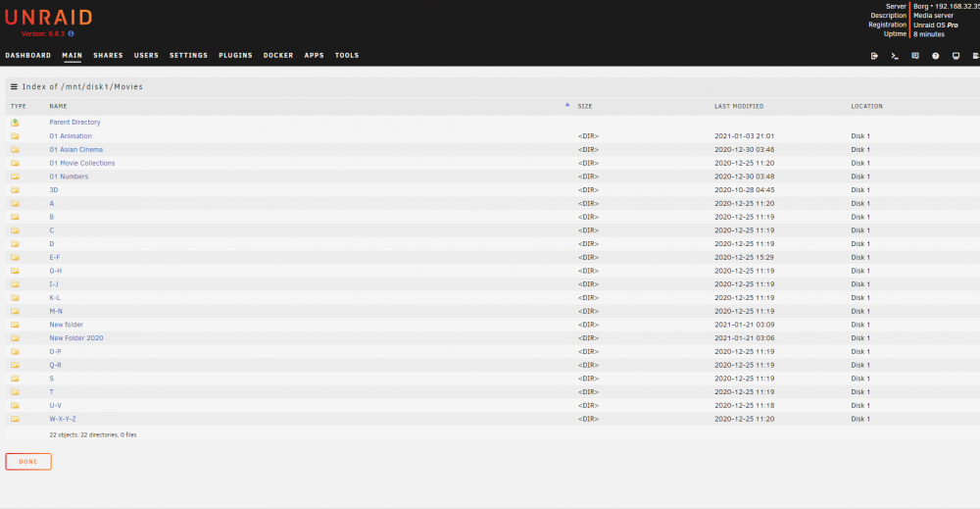Image resolution: width=980 pixels, height=509 pixels.
Task: Open the 3D folder link
Action: pyautogui.click(x=54, y=190)
